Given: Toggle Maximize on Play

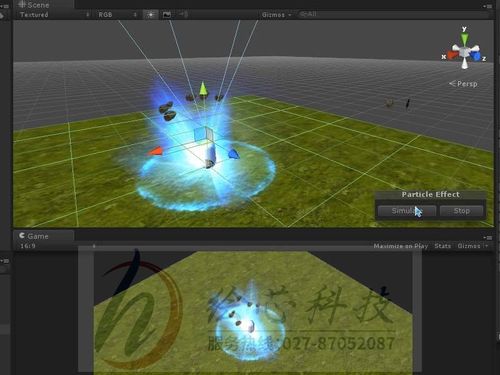Looking at the screenshot, I should coord(401,246).
